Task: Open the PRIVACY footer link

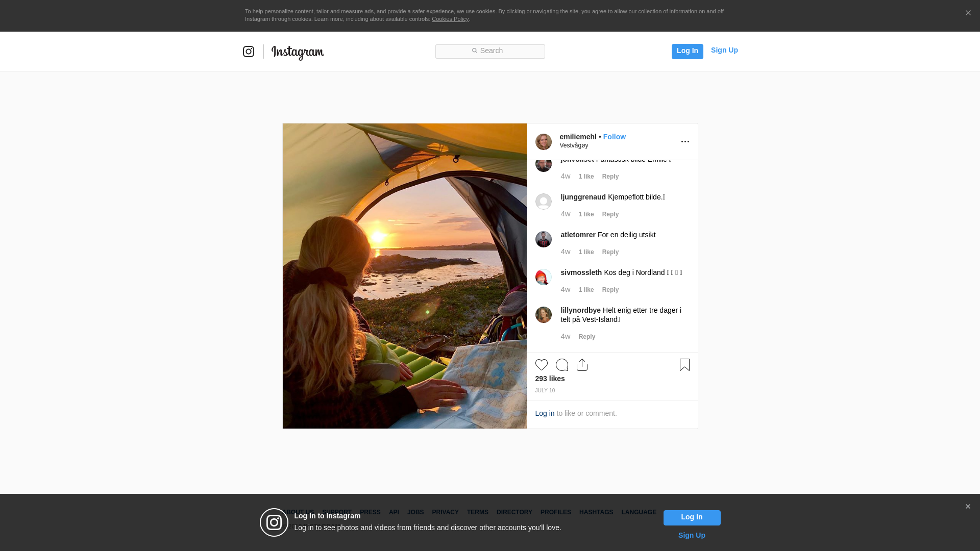Action: (x=445, y=512)
